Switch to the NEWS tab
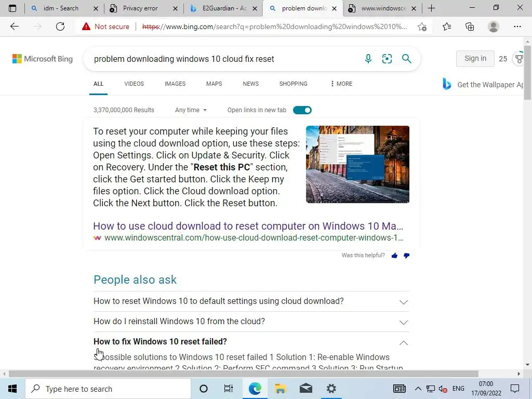Screen dimensions: 532x399 [x=251, y=84]
